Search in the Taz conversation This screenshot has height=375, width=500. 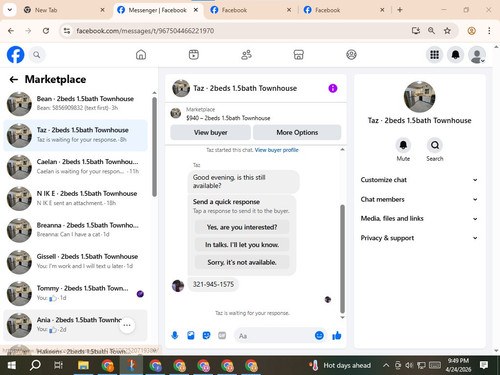435,145
